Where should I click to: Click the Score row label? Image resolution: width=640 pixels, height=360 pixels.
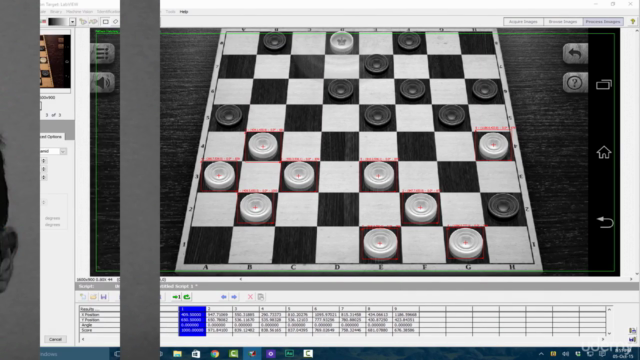pos(87,330)
